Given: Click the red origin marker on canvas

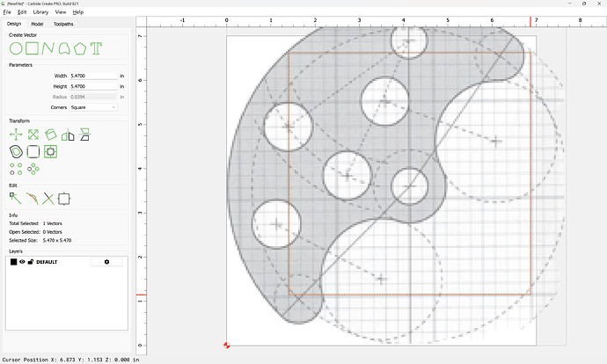Looking at the screenshot, I should click(x=227, y=345).
